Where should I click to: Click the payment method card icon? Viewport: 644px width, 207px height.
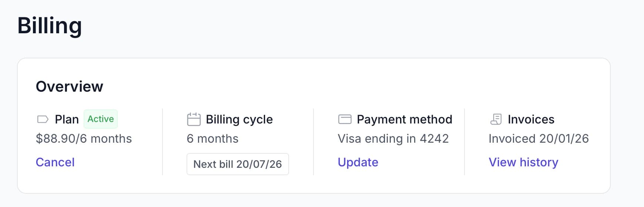coord(345,119)
